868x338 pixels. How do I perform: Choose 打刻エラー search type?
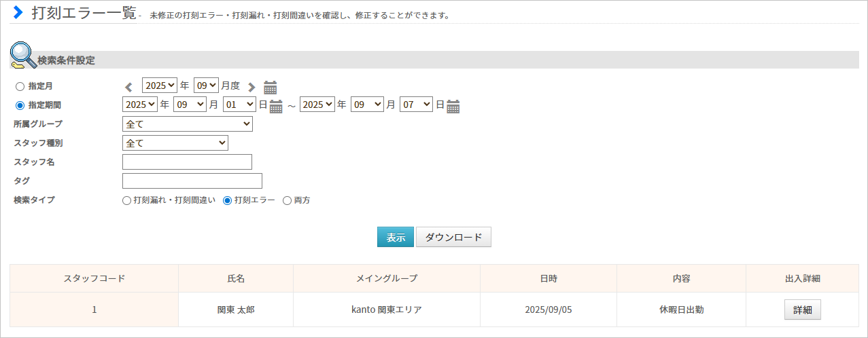tap(228, 200)
